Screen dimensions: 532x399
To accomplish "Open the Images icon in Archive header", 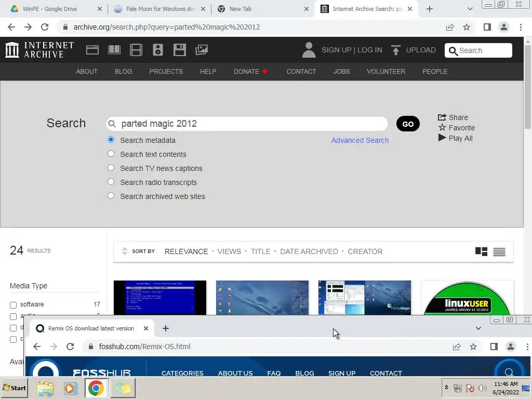I will coord(202,50).
